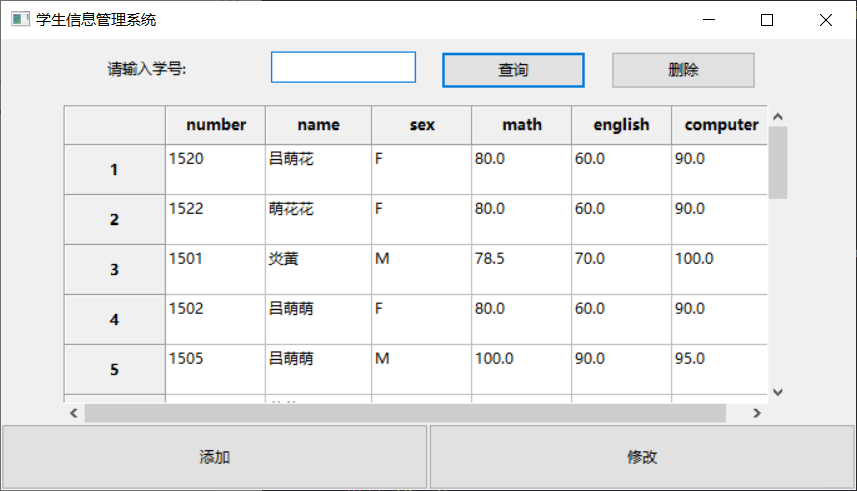
Task: Click the horizontal scrollbar left arrow
Action: [74, 413]
